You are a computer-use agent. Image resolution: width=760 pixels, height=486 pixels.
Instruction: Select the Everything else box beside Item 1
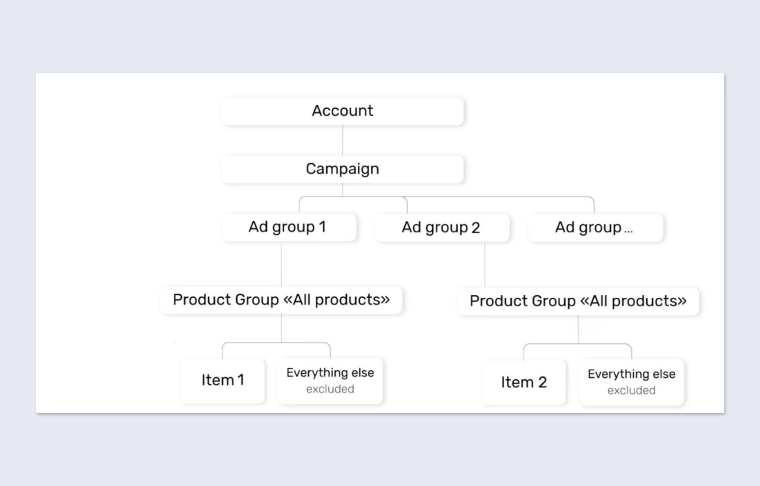(330, 373)
